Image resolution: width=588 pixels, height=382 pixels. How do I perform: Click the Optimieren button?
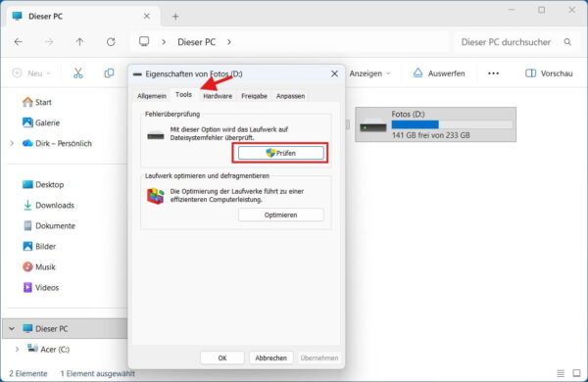(280, 215)
